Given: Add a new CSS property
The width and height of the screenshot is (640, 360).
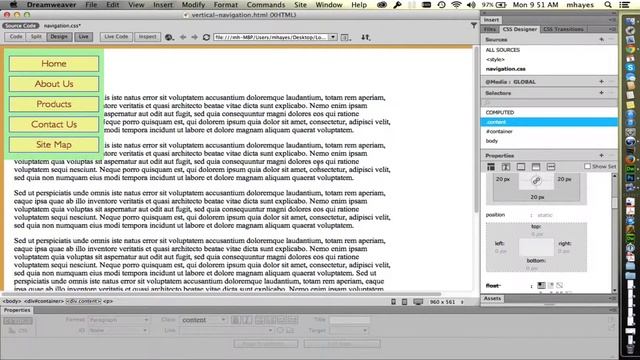Looking at the screenshot, I should 601,156.
